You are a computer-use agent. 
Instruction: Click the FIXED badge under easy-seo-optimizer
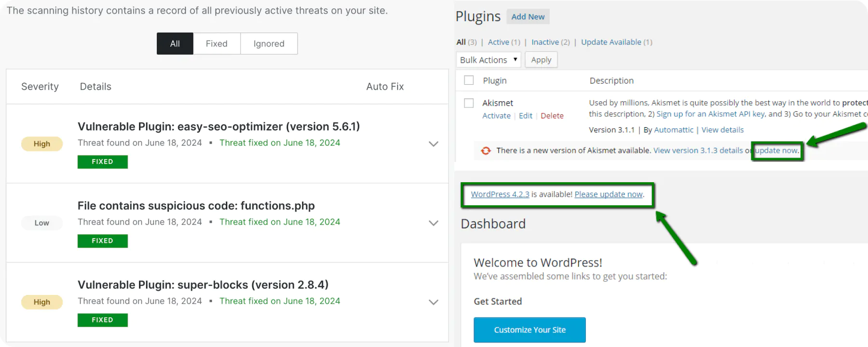(102, 162)
